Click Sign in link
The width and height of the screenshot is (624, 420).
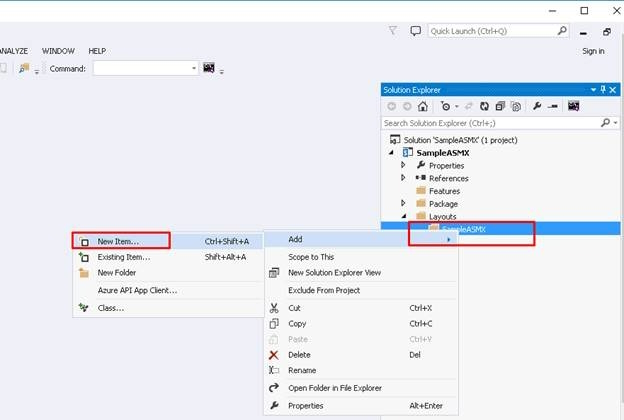[x=593, y=51]
